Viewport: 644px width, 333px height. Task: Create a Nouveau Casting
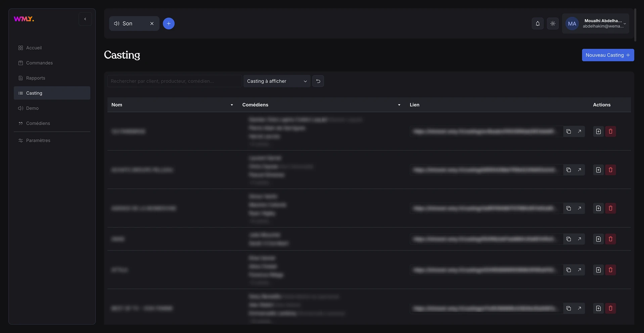coord(608,55)
